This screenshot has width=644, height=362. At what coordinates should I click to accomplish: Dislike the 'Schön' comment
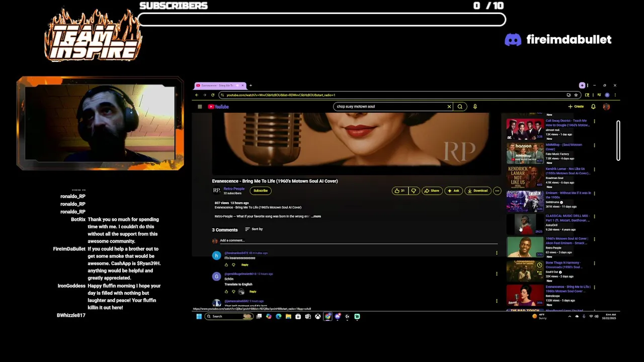(233, 292)
